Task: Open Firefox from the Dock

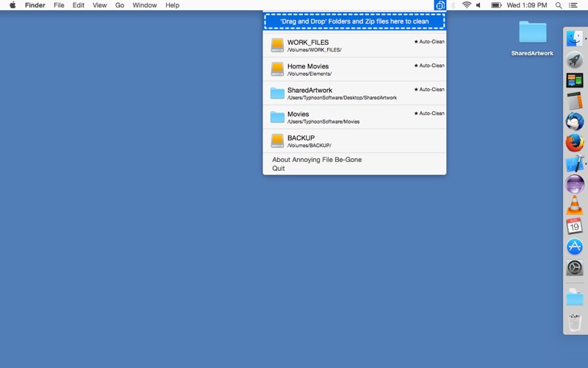Action: pyautogui.click(x=574, y=143)
